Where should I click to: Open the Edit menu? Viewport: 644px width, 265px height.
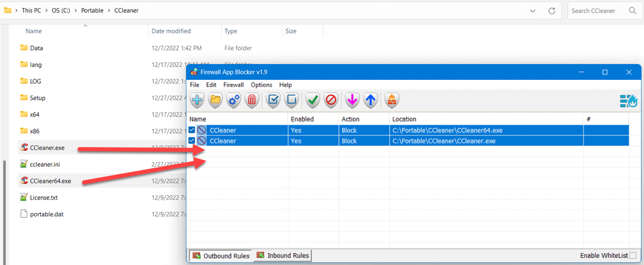point(211,85)
